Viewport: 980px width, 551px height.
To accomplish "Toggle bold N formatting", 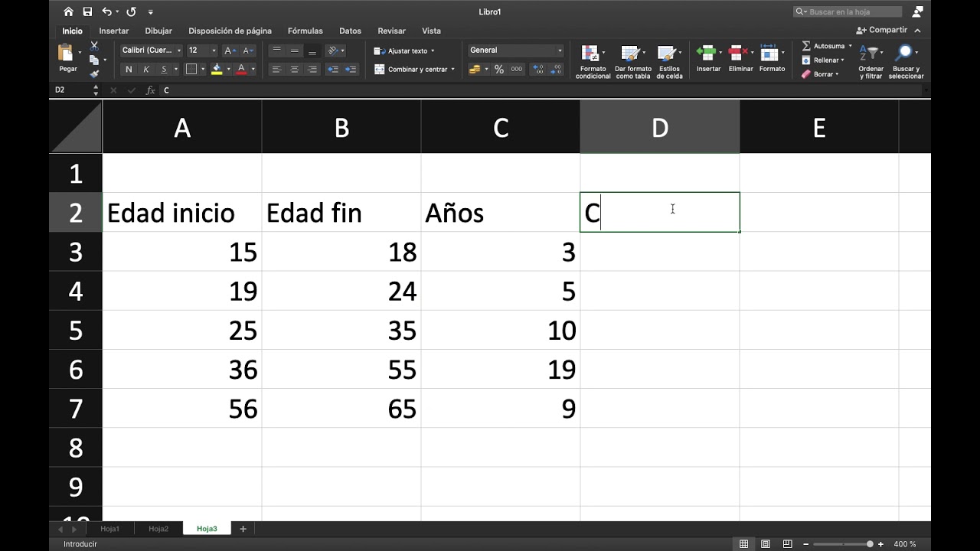I will 129,69.
